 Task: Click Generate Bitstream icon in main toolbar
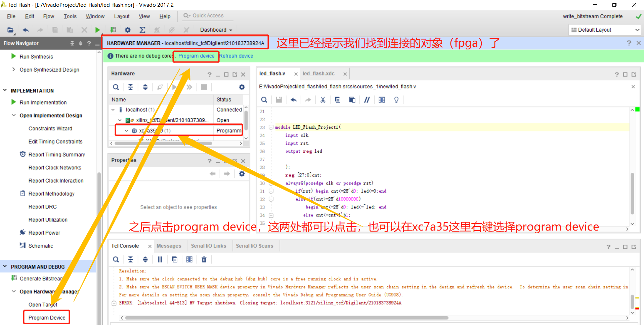click(x=113, y=30)
